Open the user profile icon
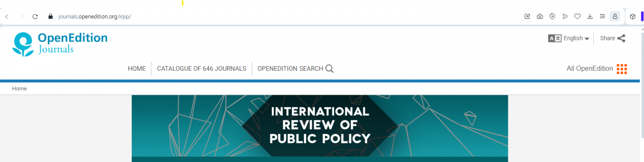Viewport: 644px width, 162px height. coord(615,16)
